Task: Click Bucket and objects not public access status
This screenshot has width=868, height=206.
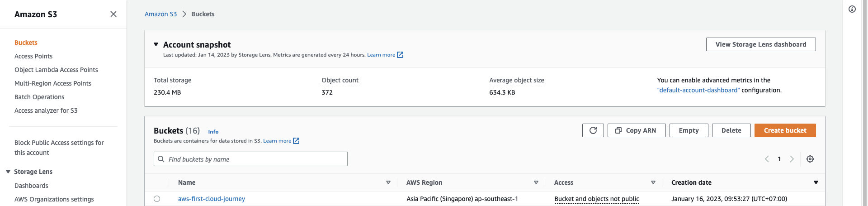Action: [597, 199]
